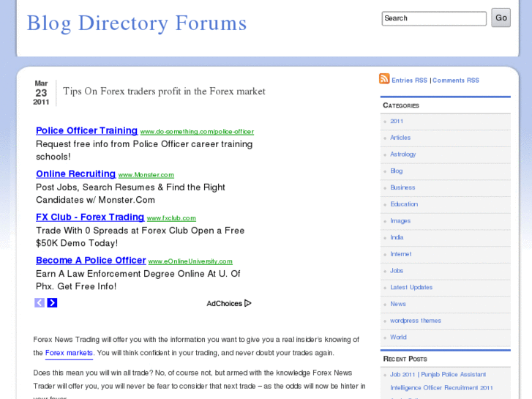Open the Police Officer Training ad
This screenshot has width=532, height=399.
coord(86,130)
